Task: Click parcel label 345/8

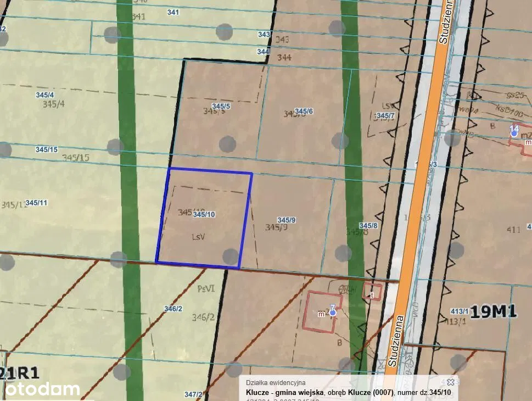Action: tap(368, 226)
